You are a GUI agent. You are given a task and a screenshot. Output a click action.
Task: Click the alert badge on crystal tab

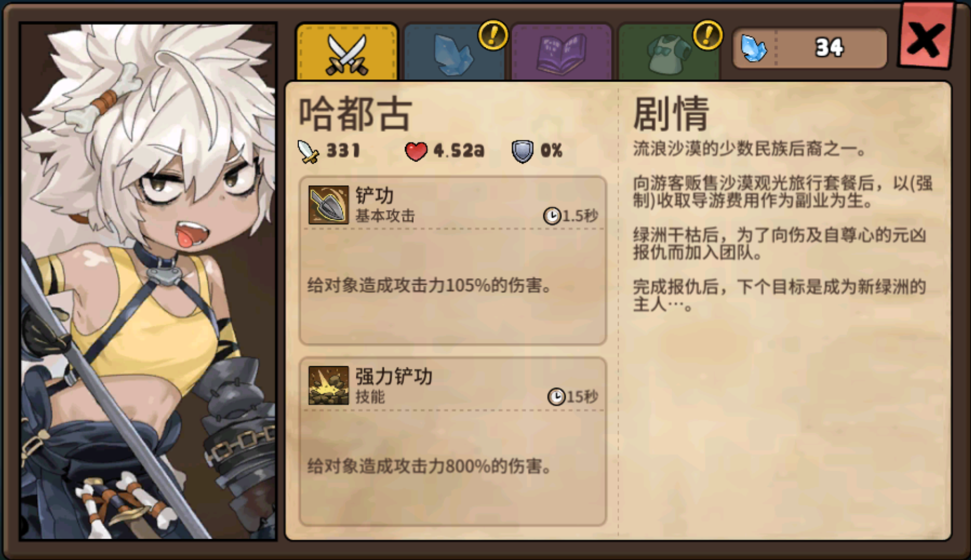492,35
